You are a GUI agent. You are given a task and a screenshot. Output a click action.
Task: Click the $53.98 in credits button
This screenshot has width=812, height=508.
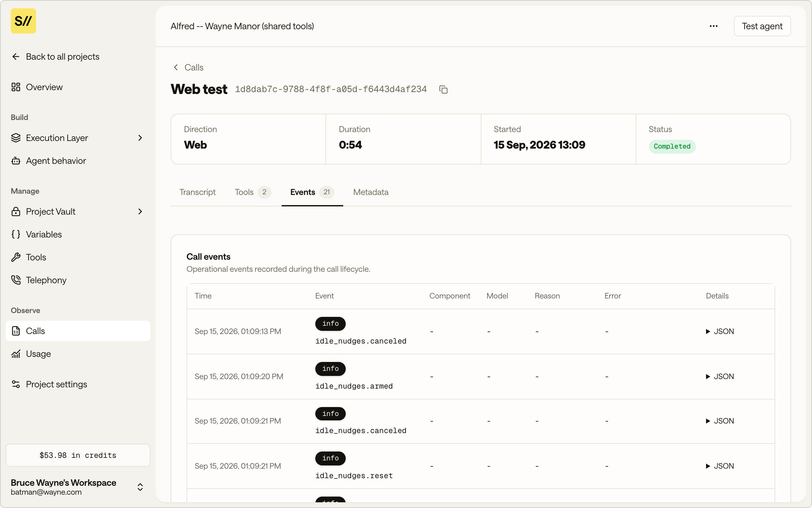(78, 455)
